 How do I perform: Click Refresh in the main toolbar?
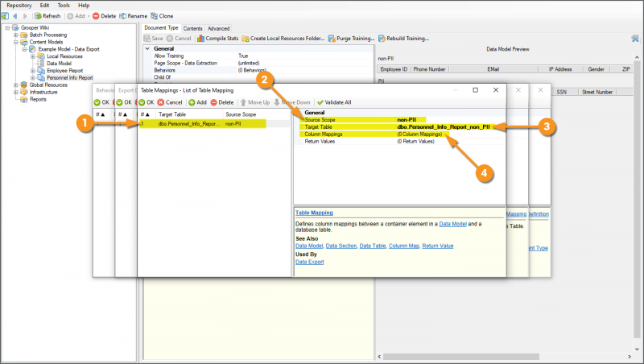47,16
